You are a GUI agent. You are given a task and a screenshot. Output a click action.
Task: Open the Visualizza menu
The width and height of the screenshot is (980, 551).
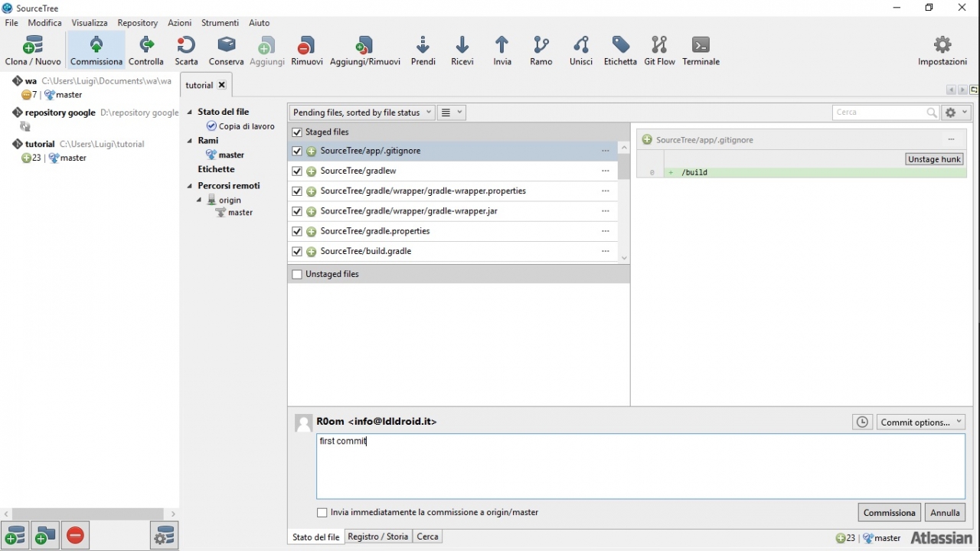coord(90,23)
